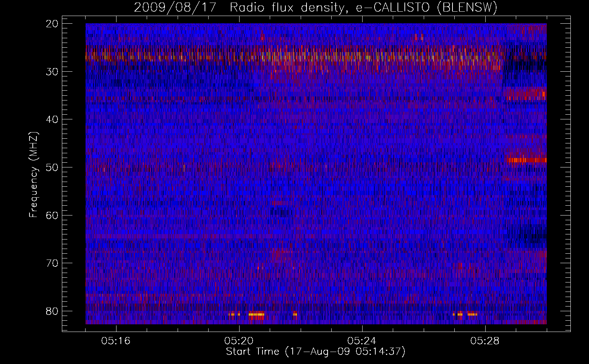Click the "Start Time (17-Aug-09 05:14:37)" label
Screen dimensions: 589x364
316,352
